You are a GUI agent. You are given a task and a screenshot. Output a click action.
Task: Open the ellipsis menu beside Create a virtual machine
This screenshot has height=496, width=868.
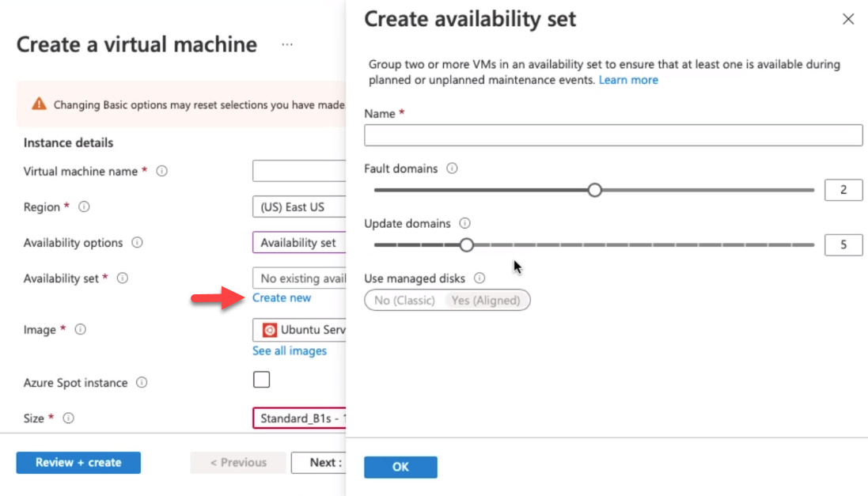287,45
